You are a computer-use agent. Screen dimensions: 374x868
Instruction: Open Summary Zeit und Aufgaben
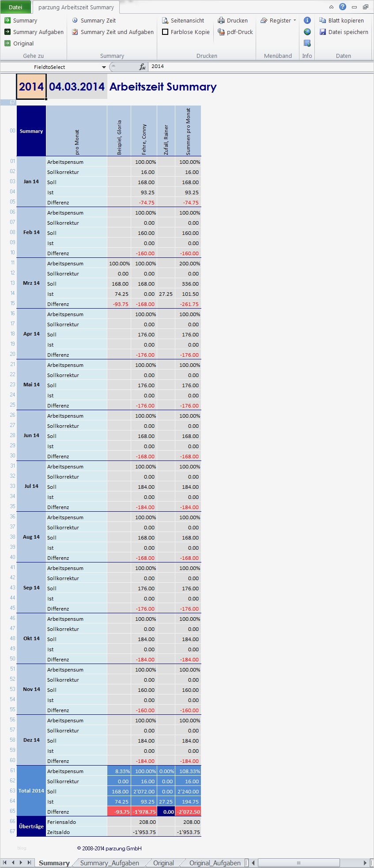(x=75, y=32)
